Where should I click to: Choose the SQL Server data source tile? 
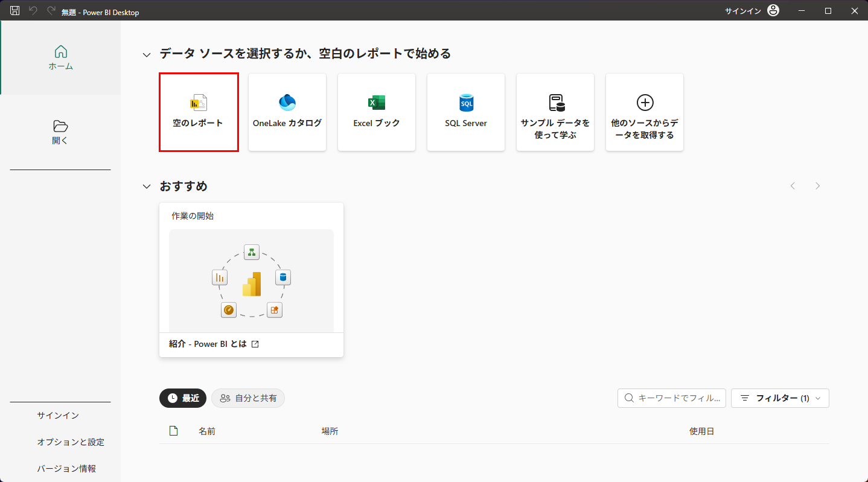pos(466,112)
